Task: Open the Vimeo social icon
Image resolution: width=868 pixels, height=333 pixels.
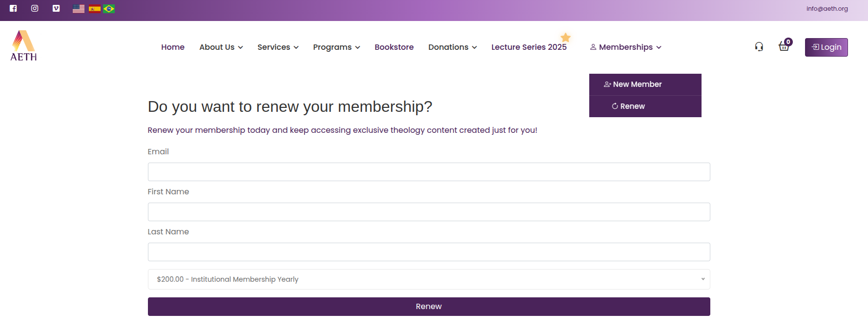Action: coord(56,8)
